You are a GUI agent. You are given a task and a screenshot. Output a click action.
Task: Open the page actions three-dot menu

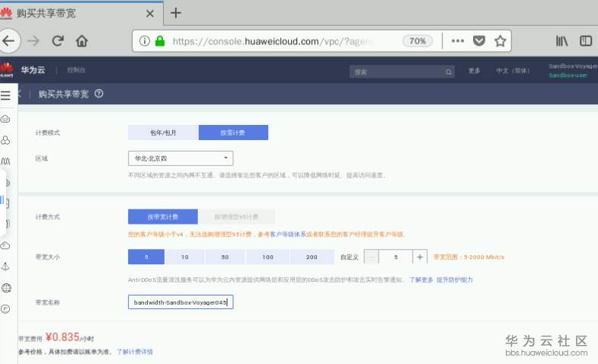(458, 41)
